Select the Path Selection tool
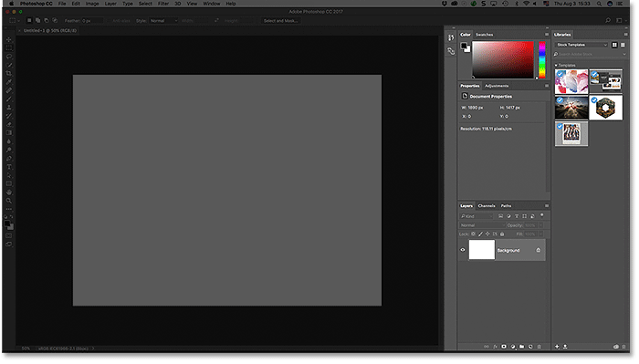The width and height of the screenshot is (639, 364). (9, 175)
